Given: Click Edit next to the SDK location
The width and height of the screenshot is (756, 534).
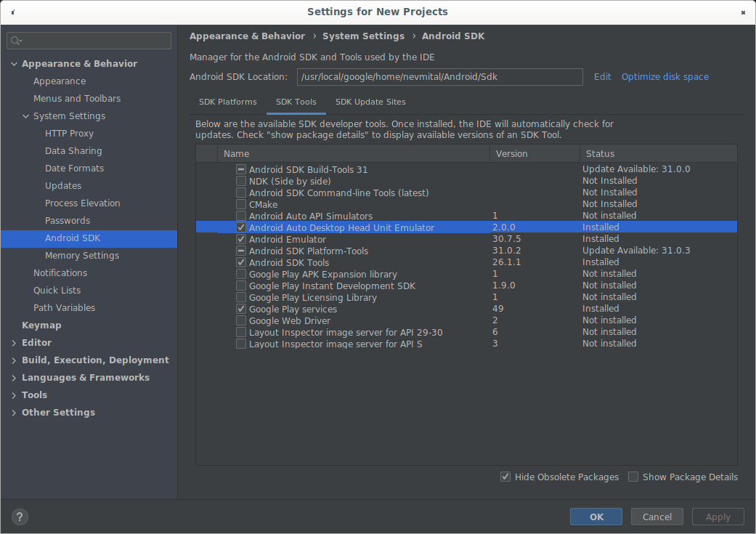Looking at the screenshot, I should point(602,76).
